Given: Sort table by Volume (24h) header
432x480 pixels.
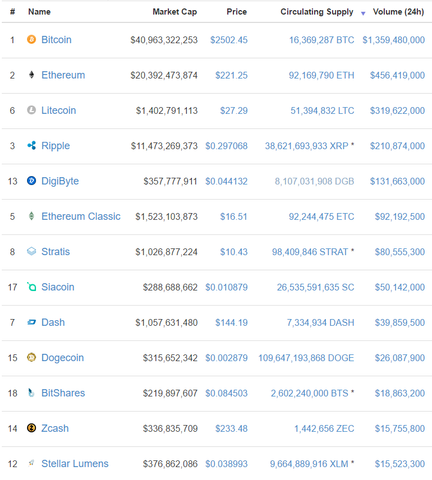Looking at the screenshot, I should (398, 12).
